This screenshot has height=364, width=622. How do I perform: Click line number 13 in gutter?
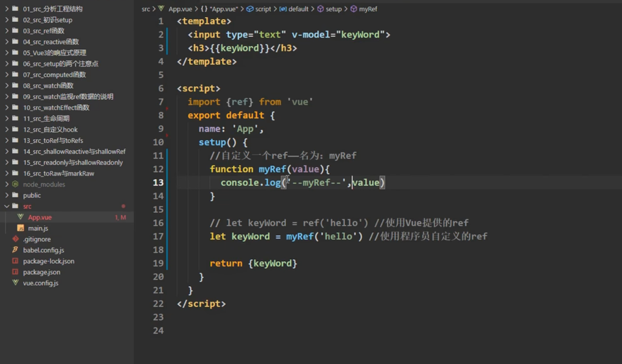point(158,182)
